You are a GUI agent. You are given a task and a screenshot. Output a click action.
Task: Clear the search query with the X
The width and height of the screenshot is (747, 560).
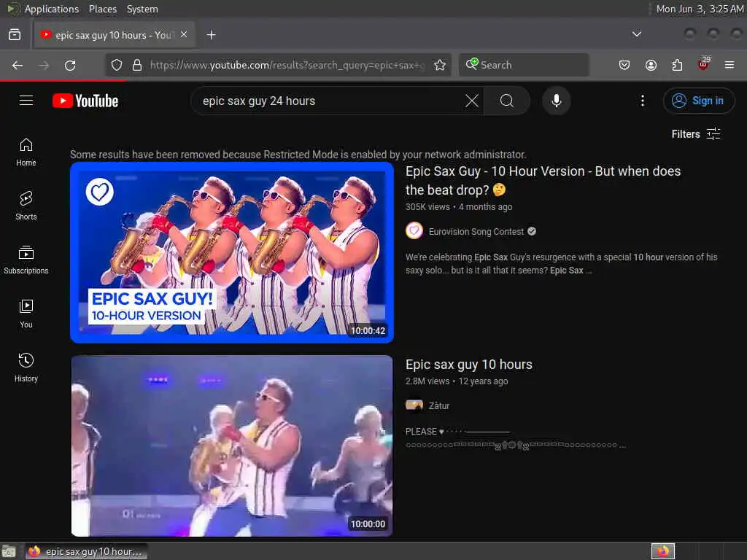pos(472,101)
